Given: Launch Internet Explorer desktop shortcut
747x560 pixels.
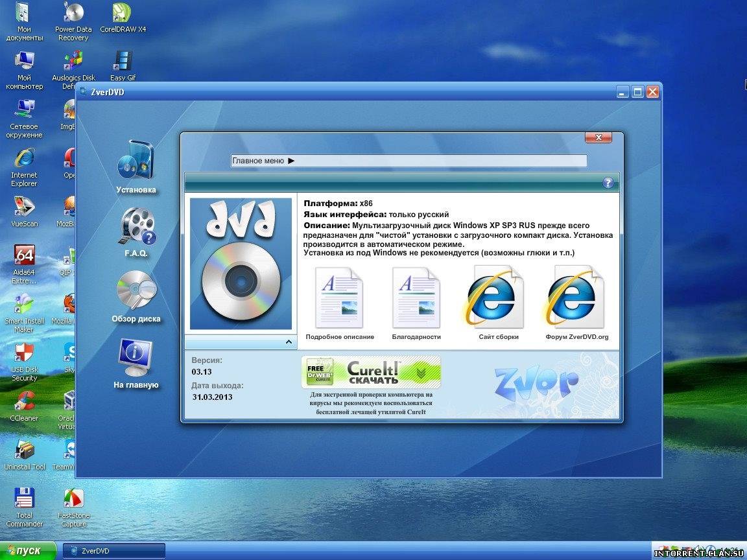Looking at the screenshot, I should (x=24, y=168).
